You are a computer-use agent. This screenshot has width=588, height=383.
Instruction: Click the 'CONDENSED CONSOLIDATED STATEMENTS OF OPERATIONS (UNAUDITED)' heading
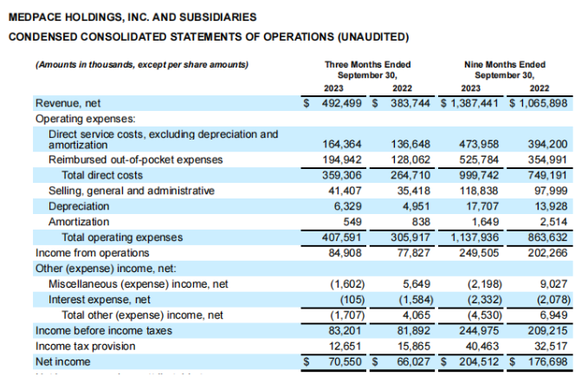click(209, 36)
